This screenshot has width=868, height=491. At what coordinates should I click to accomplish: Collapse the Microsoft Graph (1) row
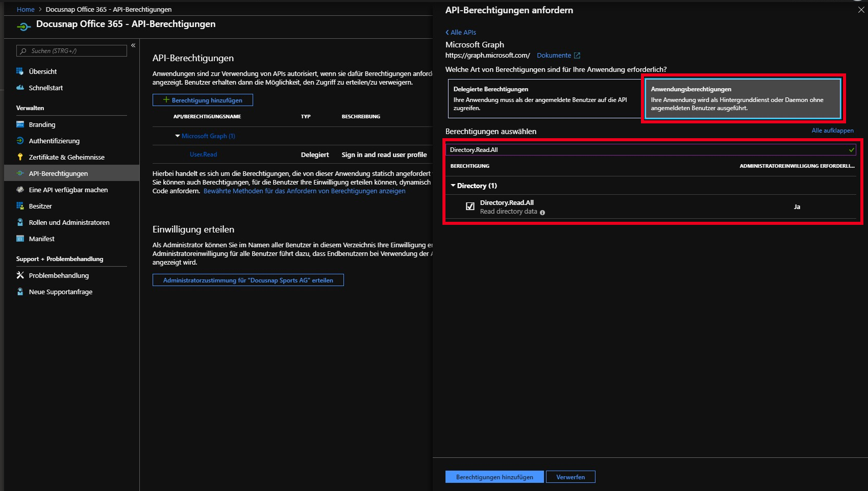click(x=178, y=136)
